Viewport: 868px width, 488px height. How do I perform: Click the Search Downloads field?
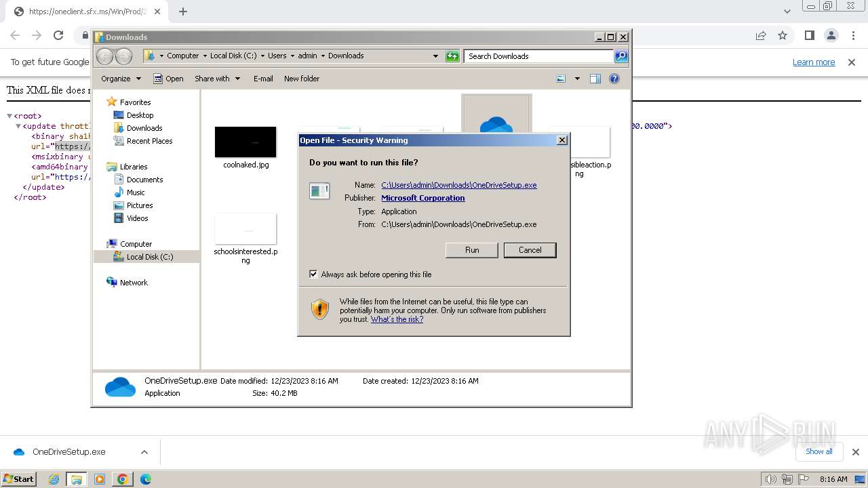(539, 56)
